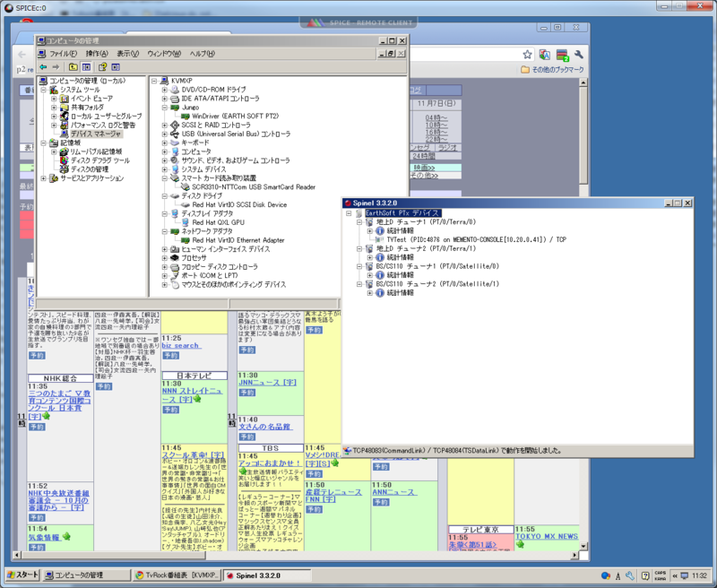Click the BS/CS110 チューナ1 tuner icon in Spinel
Image resolution: width=717 pixels, height=588 pixels.
pos(369,266)
